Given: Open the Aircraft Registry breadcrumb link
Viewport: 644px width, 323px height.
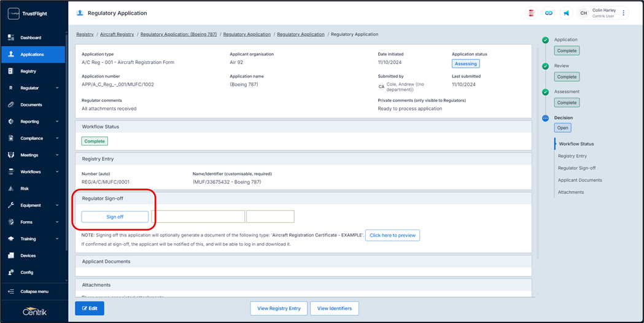Looking at the screenshot, I should click(117, 34).
